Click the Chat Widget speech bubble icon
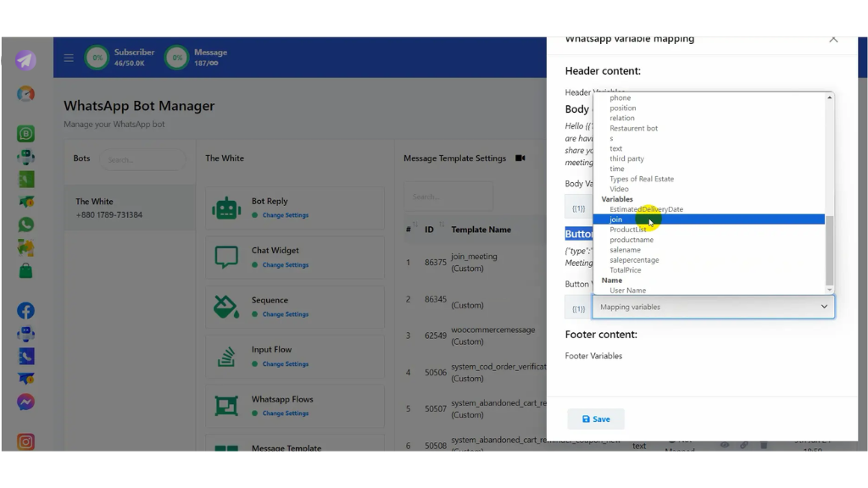The image size is (868, 488). coord(226,258)
